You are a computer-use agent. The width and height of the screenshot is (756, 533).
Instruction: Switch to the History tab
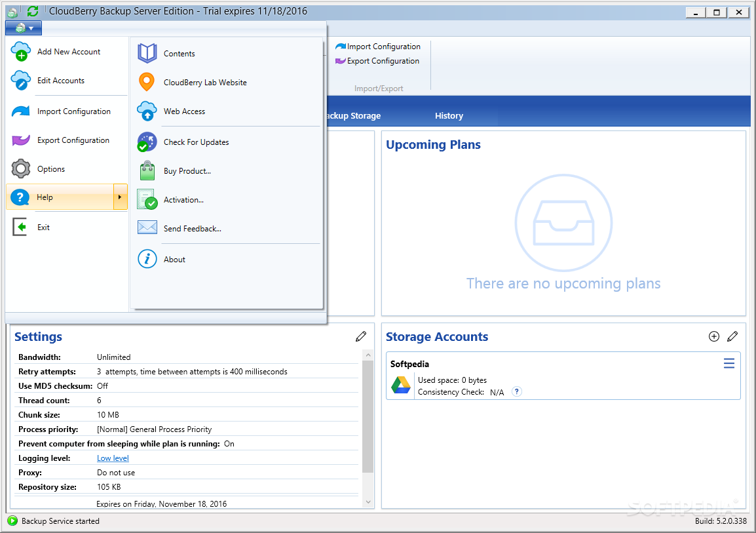point(449,116)
